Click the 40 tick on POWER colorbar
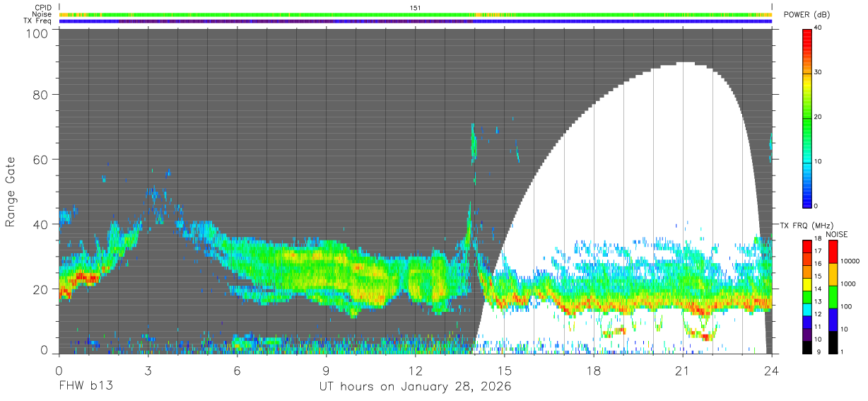The image size is (868, 401). point(819,28)
